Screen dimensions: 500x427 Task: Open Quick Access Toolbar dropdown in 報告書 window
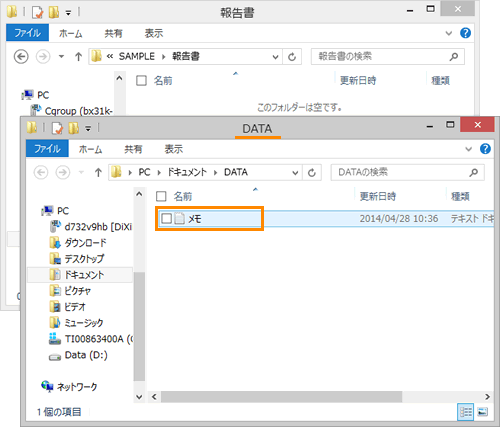coord(68,13)
